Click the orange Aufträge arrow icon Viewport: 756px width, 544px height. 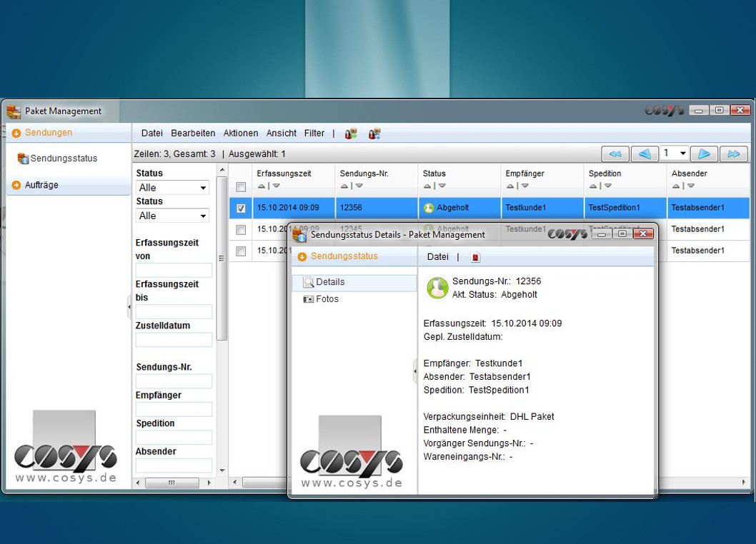[16, 185]
